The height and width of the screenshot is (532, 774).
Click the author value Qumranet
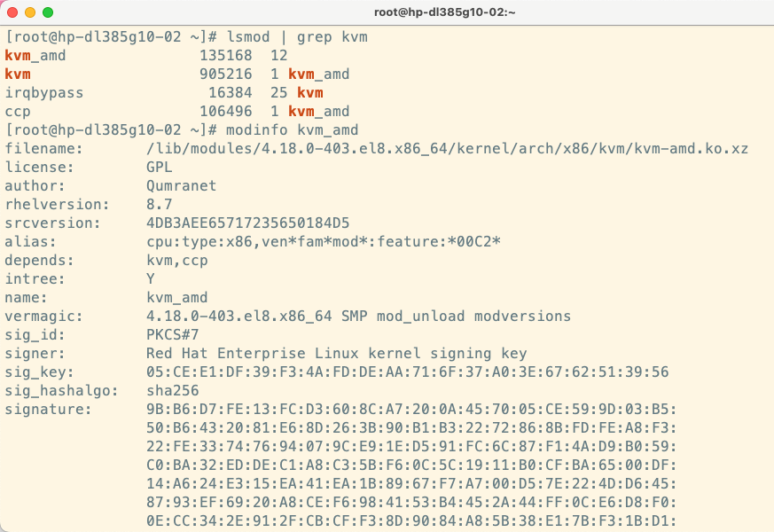pyautogui.click(x=182, y=186)
